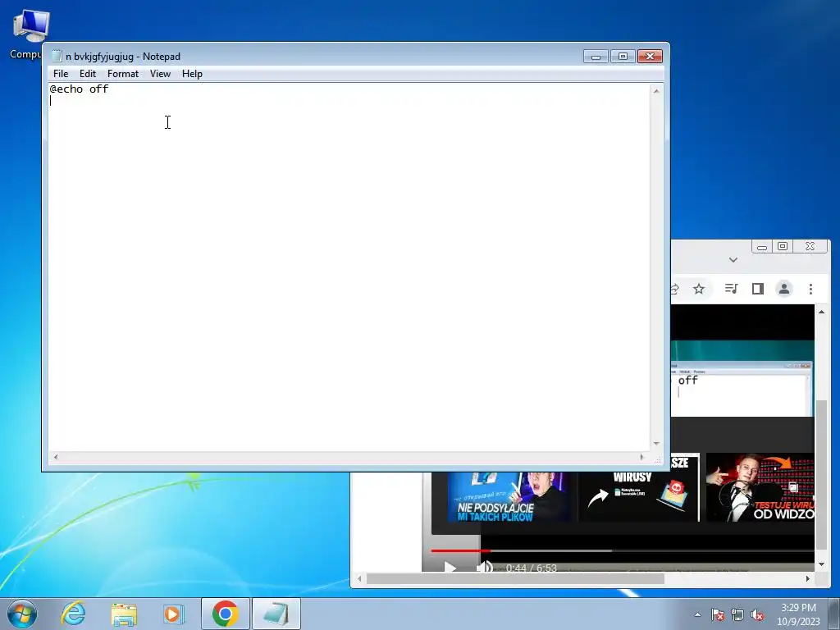
Task: Click Notepad horizontal scrollbar left arrow
Action: (x=56, y=457)
